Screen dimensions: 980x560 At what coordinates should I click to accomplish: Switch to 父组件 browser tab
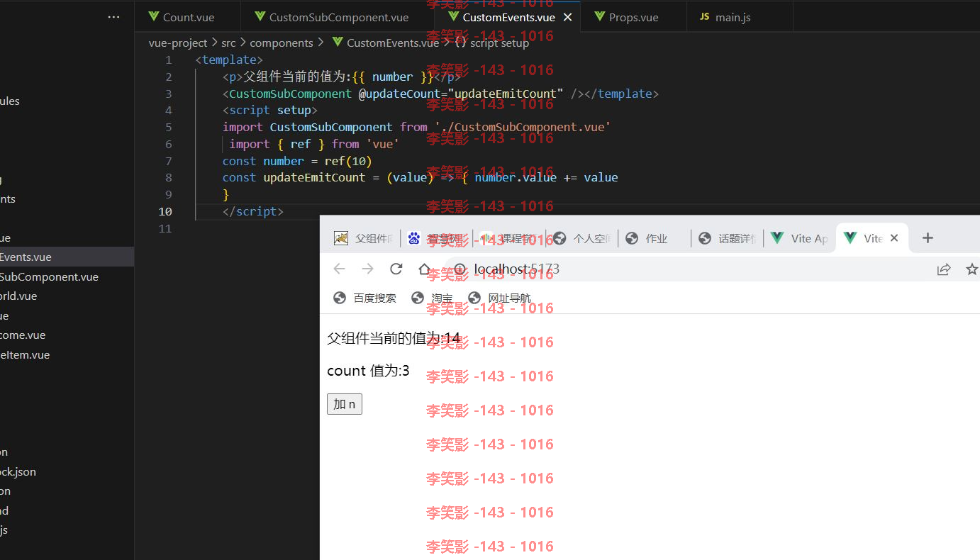pos(363,238)
